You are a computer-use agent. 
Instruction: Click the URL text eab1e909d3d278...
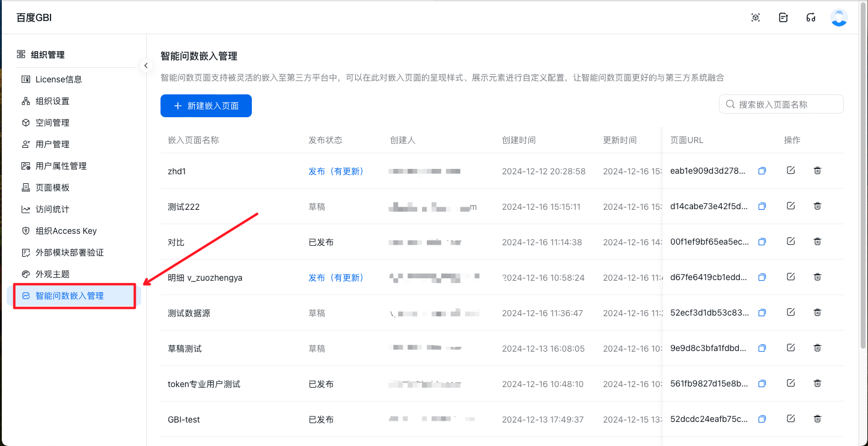pyautogui.click(x=709, y=171)
